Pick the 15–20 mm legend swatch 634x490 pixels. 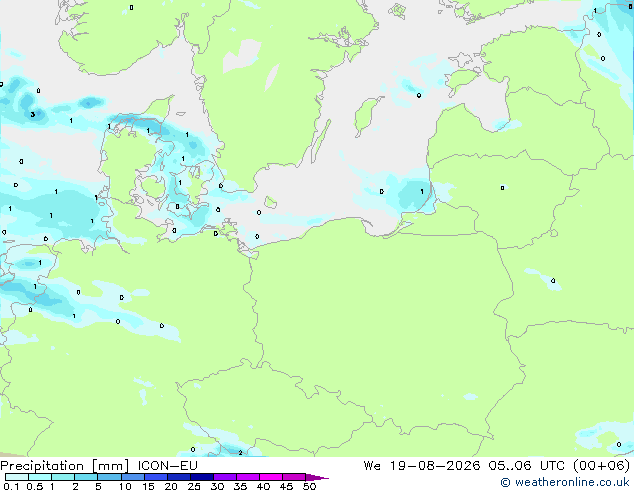coord(156,477)
